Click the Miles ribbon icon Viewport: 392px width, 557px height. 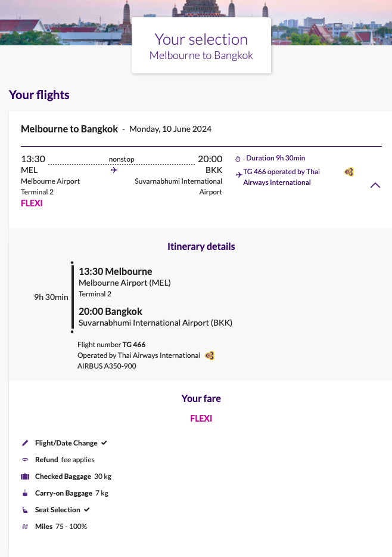pos(24,526)
